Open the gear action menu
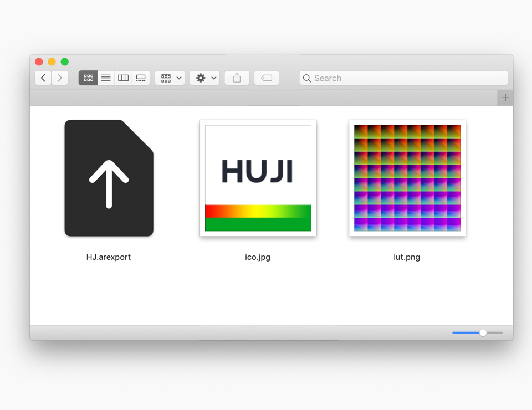This screenshot has height=410, width=532. (x=204, y=78)
